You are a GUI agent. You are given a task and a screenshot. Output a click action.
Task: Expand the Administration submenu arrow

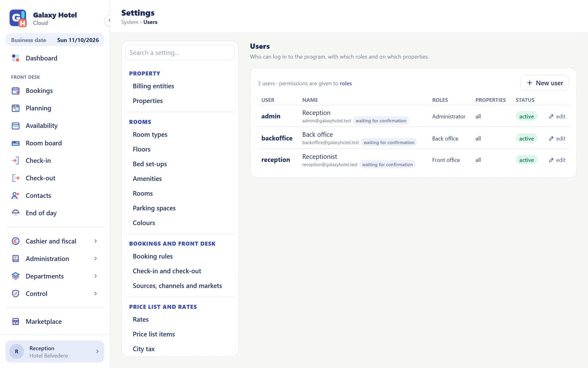pyautogui.click(x=96, y=259)
